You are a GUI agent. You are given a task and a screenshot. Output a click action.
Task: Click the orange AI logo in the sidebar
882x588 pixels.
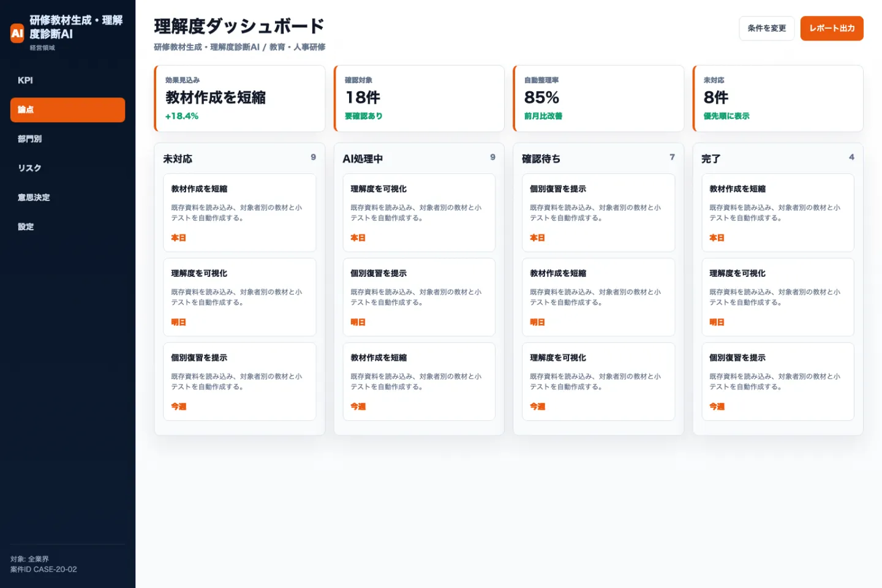coord(17,33)
